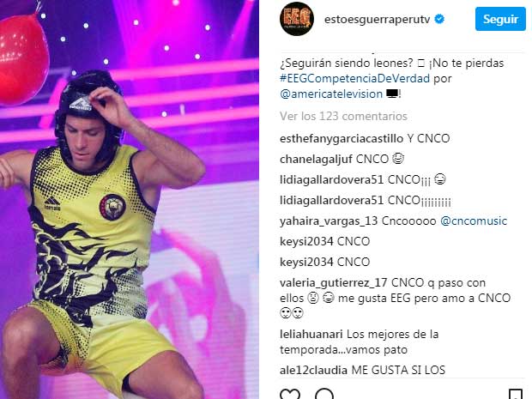Open leliahuanari commenter profile
This screenshot has width=532, height=399.
[311, 334]
